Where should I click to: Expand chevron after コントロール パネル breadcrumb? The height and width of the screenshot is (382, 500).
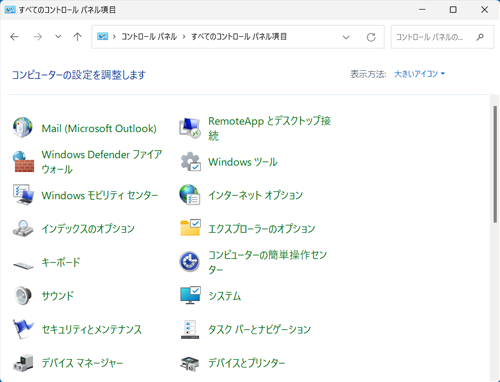[184, 37]
